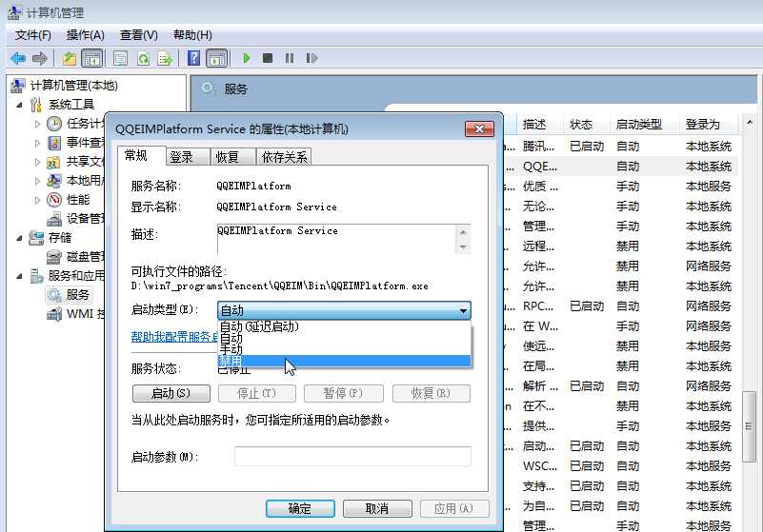763x532 pixels.
Task: Click the 确定 button
Action: coord(300,508)
